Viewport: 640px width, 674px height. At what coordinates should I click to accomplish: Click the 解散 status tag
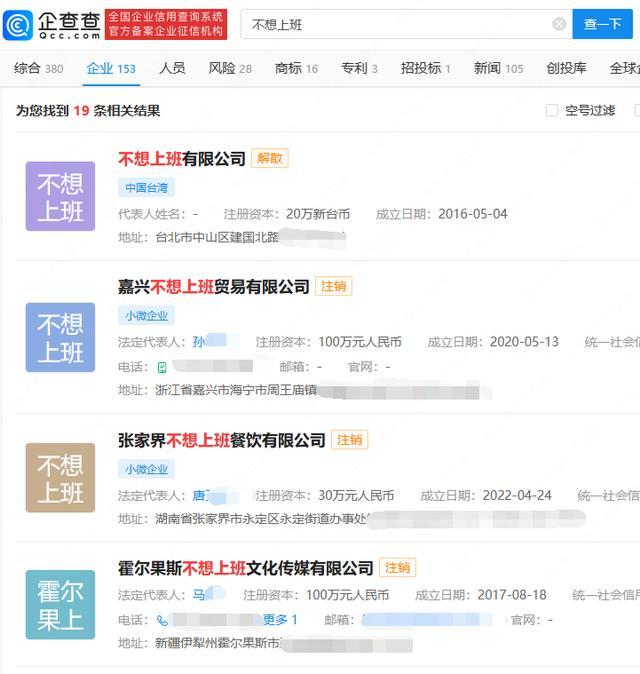269,158
